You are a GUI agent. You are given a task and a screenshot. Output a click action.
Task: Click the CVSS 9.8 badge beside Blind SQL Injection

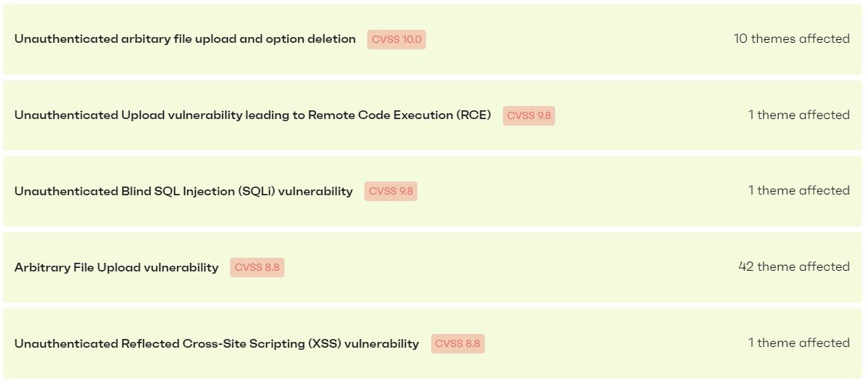(x=390, y=192)
